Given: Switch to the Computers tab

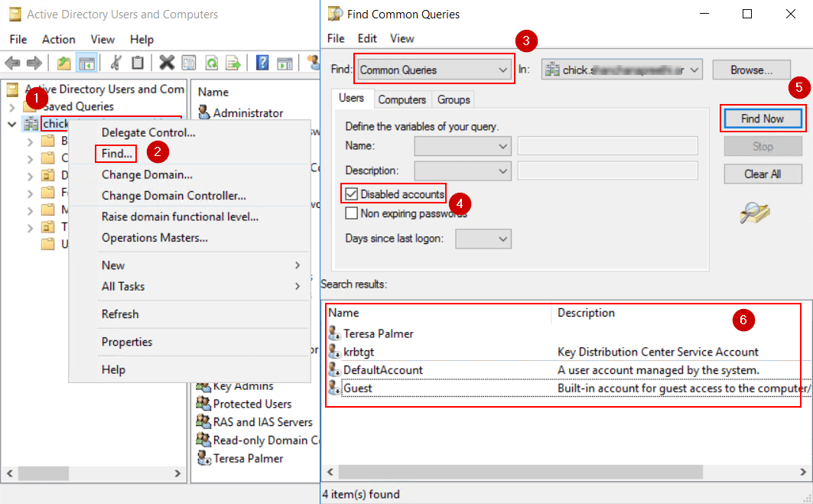Looking at the screenshot, I should 402,99.
